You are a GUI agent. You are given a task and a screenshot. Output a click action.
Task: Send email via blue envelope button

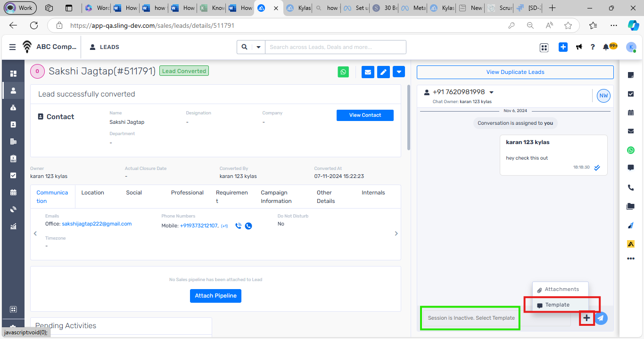click(368, 72)
